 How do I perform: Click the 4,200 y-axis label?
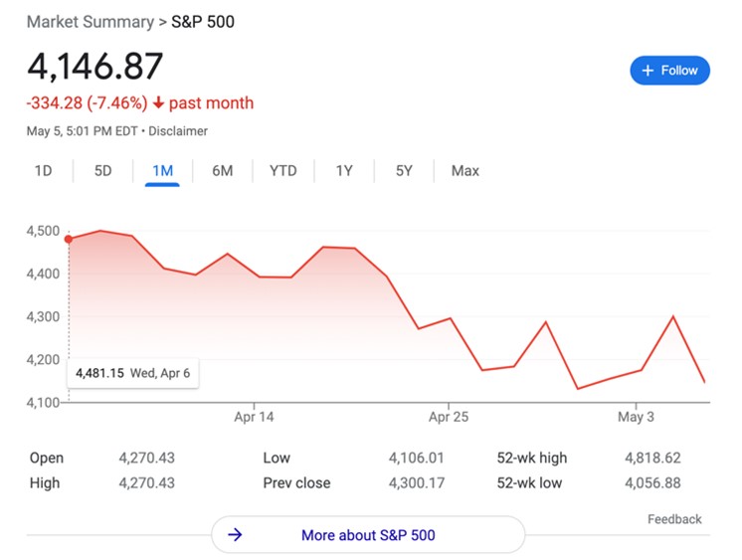pos(43,360)
